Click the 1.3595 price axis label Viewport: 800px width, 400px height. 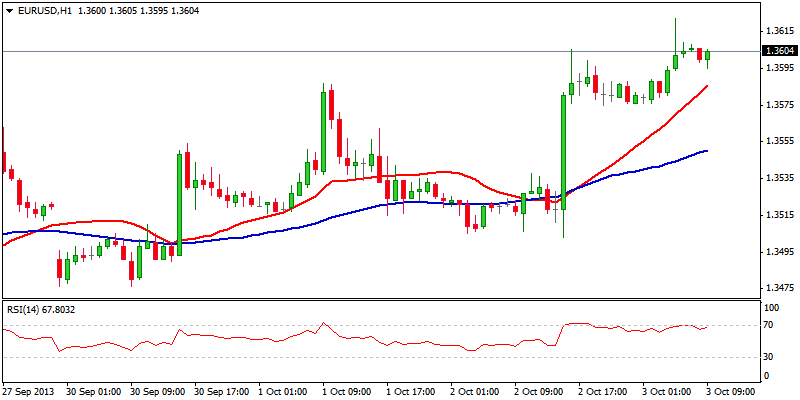point(780,68)
